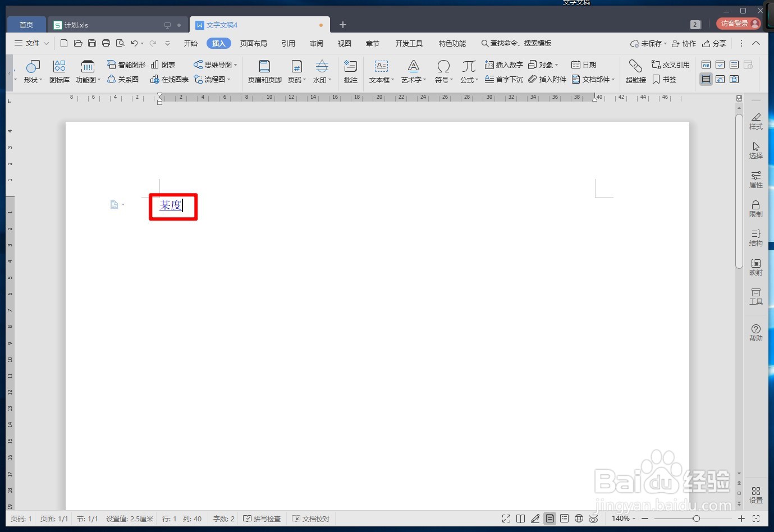Insert a 图表 chart
The height and width of the screenshot is (532, 774).
pos(163,65)
